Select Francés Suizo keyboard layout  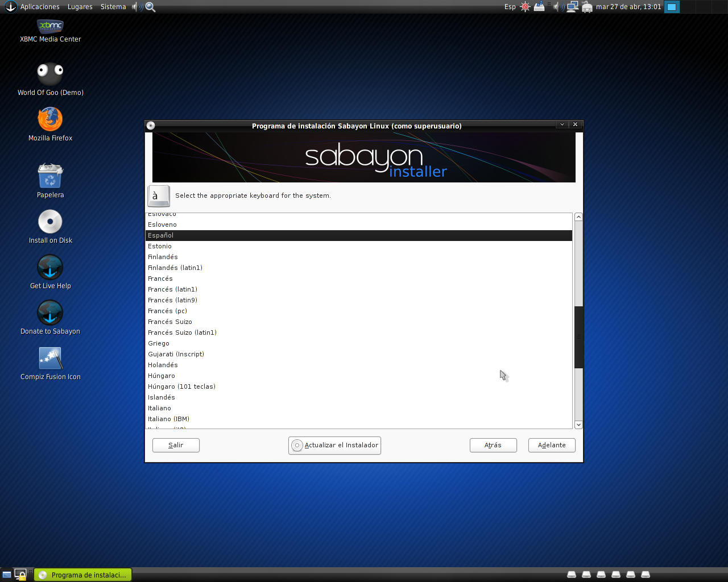coord(359,322)
